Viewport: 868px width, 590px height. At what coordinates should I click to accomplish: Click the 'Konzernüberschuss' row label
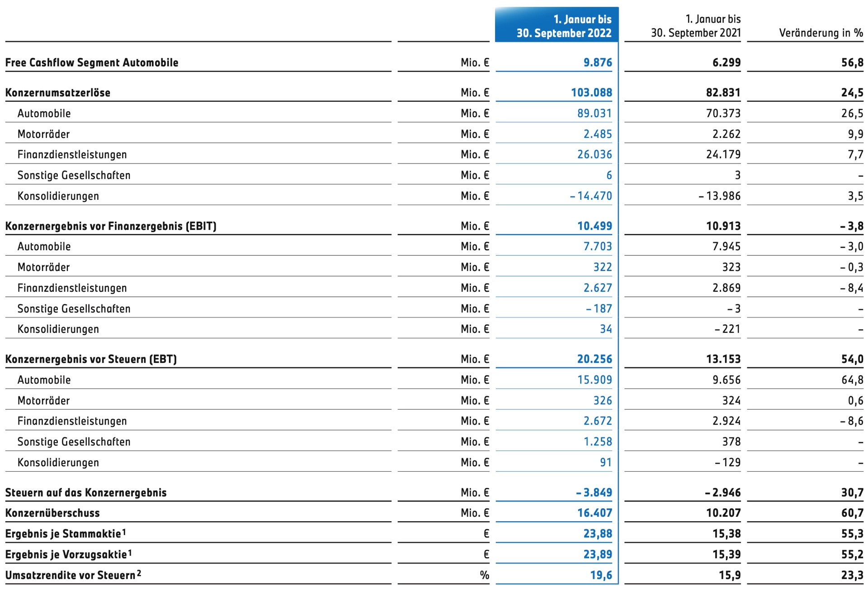pos(52,513)
